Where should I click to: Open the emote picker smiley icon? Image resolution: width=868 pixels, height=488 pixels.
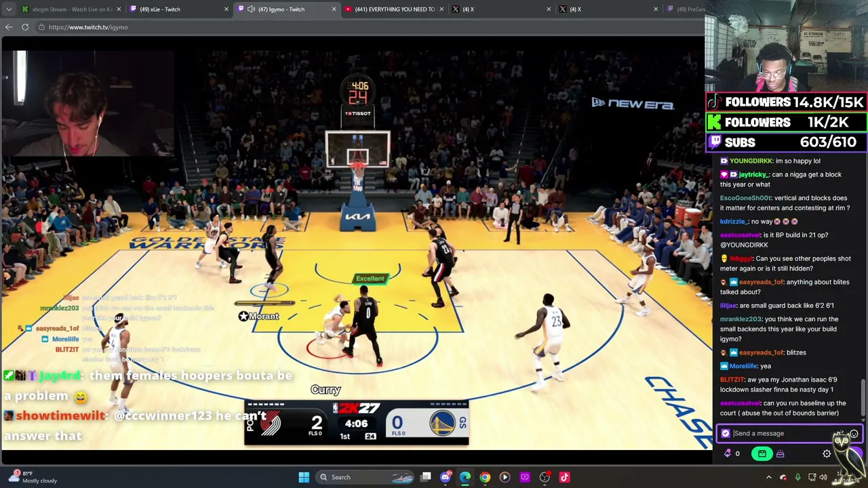pyautogui.click(x=854, y=434)
